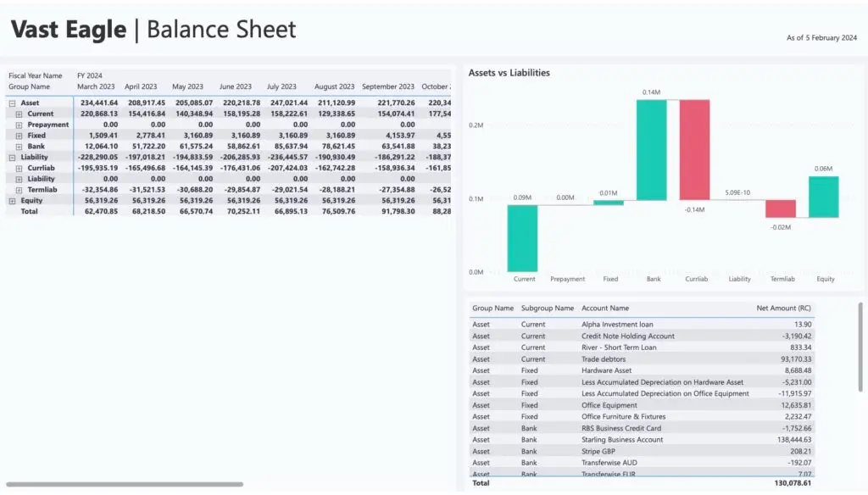Sort by the Net Amount (RC) column header
The width and height of the screenshot is (868, 495).
pyautogui.click(x=783, y=309)
